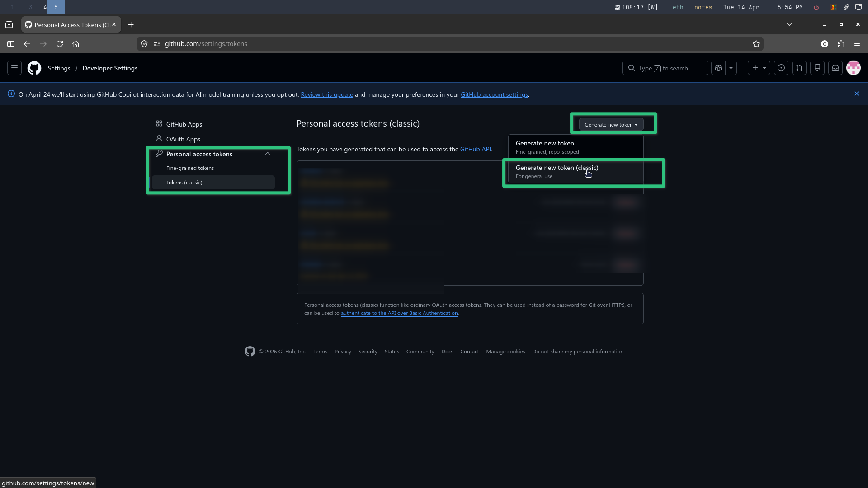868x488 pixels.
Task: Open Privacy footer link
Action: point(343,352)
